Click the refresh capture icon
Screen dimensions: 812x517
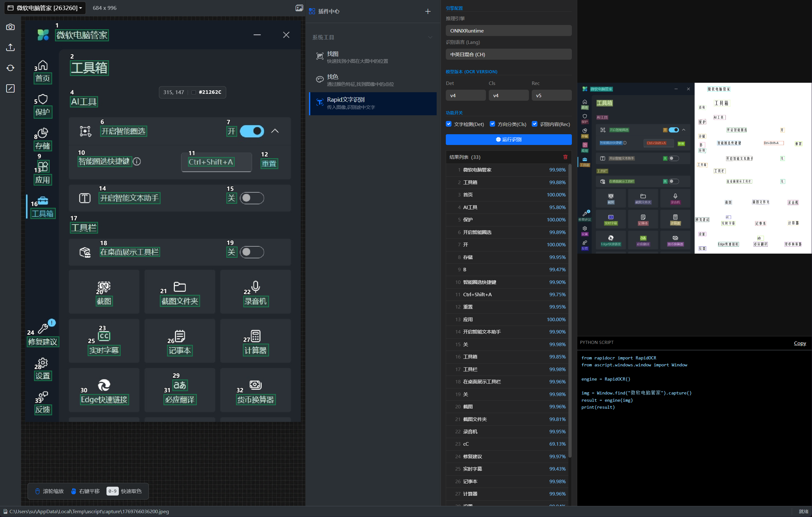point(10,68)
